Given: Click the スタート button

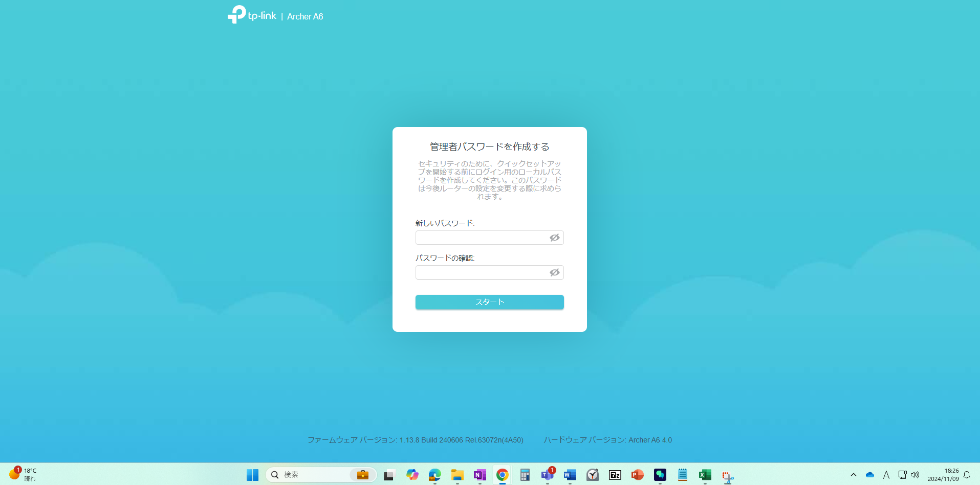Looking at the screenshot, I should (x=489, y=302).
